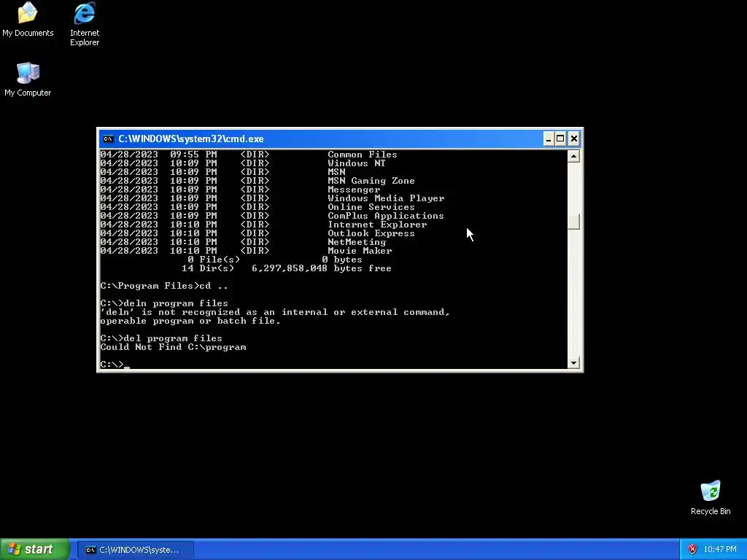Click 'Messenger' directory entry
This screenshot has width=747, height=560.
tap(354, 190)
